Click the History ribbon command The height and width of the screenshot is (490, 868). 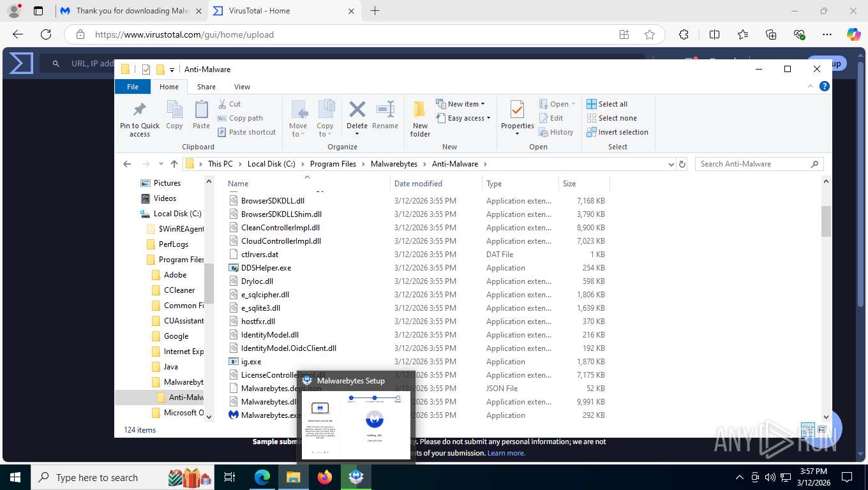click(x=556, y=132)
